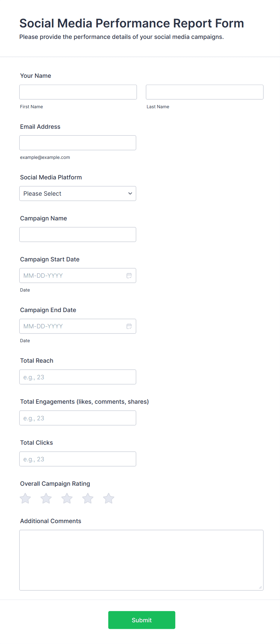Click the Last Name input box
Viewport: 280px width, 644px height.
click(x=204, y=92)
